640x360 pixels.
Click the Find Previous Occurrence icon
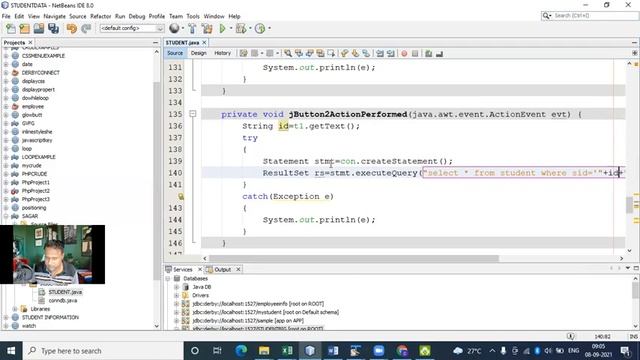[x=299, y=53]
